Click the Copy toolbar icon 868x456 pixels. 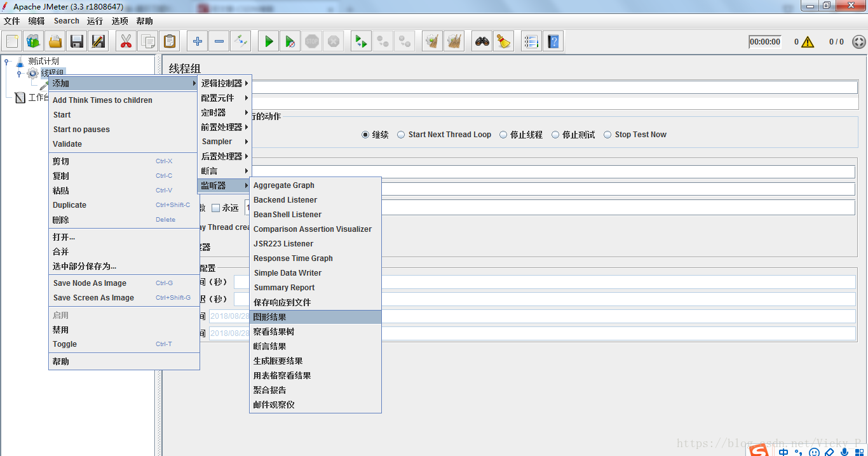[x=147, y=42]
